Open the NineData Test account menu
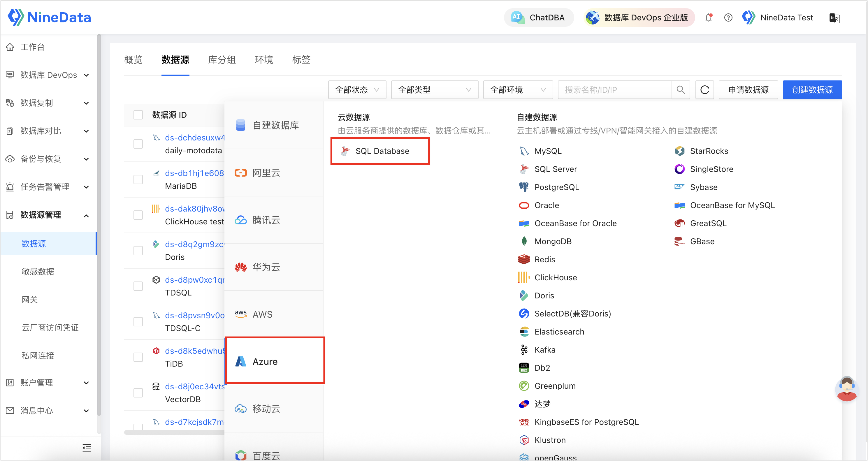 click(778, 17)
